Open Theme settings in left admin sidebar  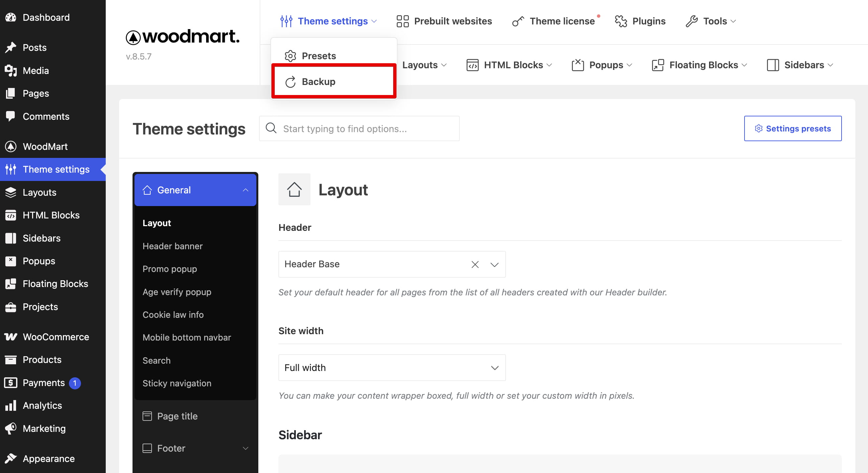[53, 170]
